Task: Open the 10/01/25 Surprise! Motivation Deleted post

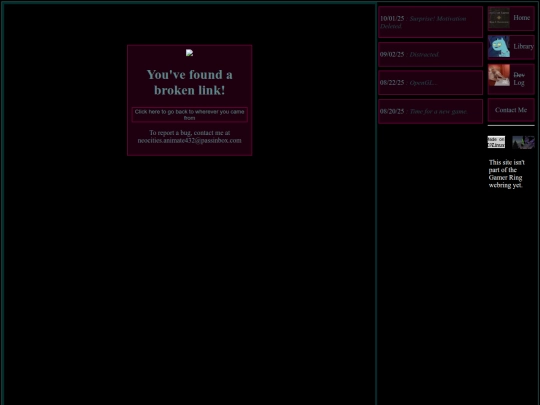Action: [430, 22]
